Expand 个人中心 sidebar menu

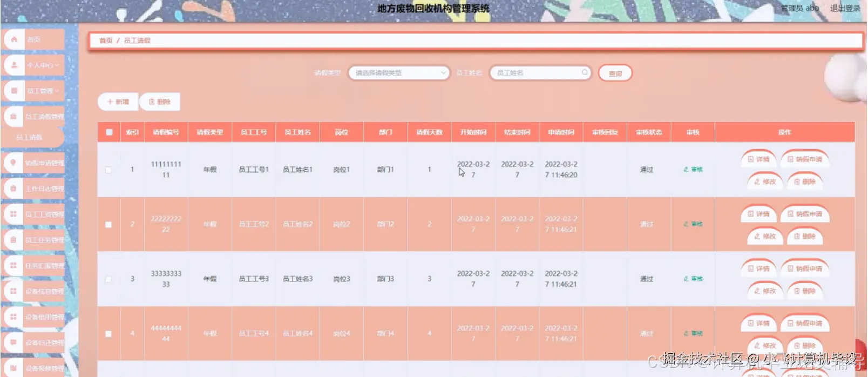tap(33, 65)
